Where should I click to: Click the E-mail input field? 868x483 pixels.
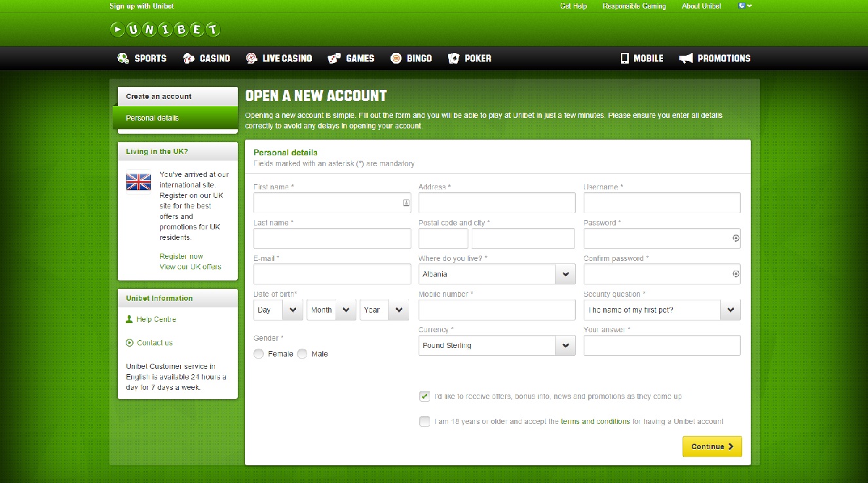tap(332, 274)
